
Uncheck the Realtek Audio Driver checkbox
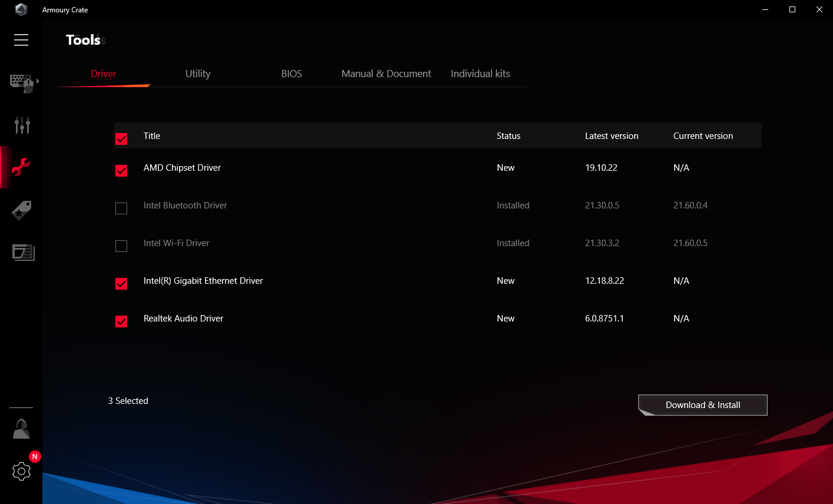[x=121, y=321]
